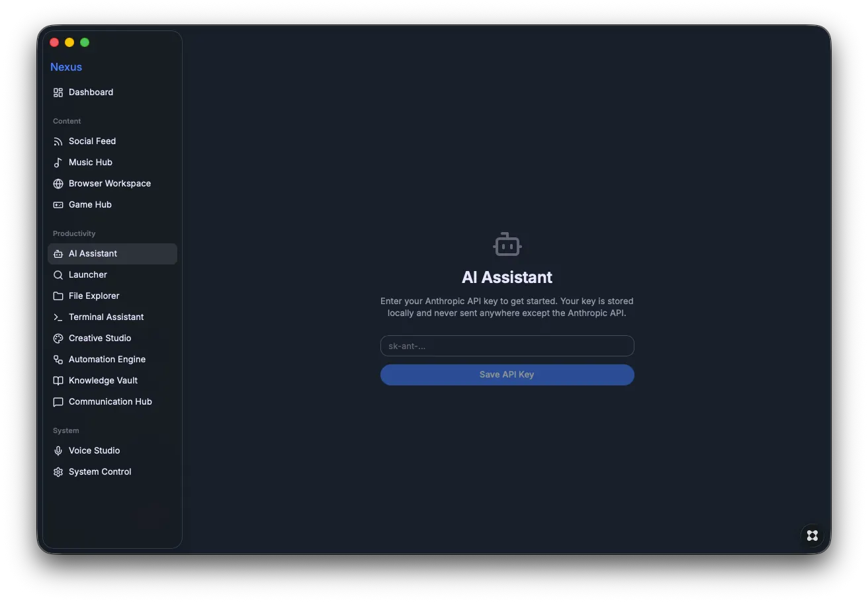Click the Launcher magnifier icon
Image resolution: width=868 pixels, height=603 pixels.
(x=58, y=275)
